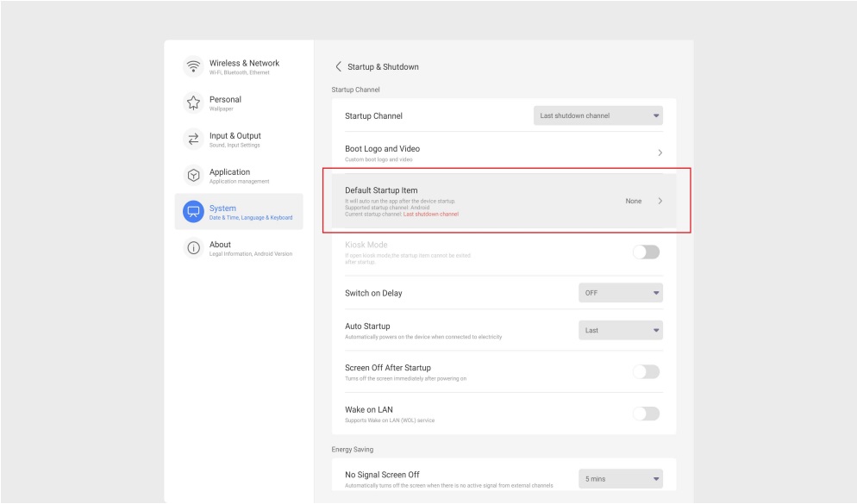Open Boot Logo and Video settings
This screenshot has height=504, width=857.
(500, 152)
